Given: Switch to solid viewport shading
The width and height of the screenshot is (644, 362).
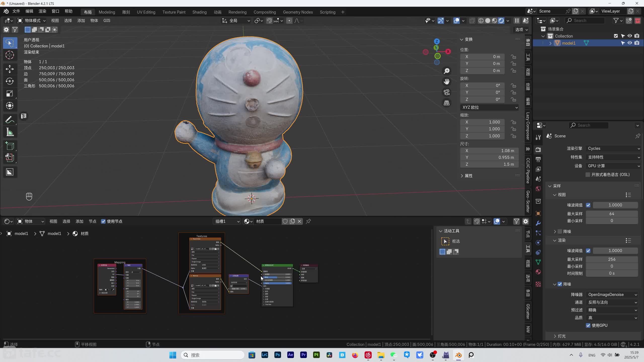Looking at the screenshot, I should coord(488,21).
